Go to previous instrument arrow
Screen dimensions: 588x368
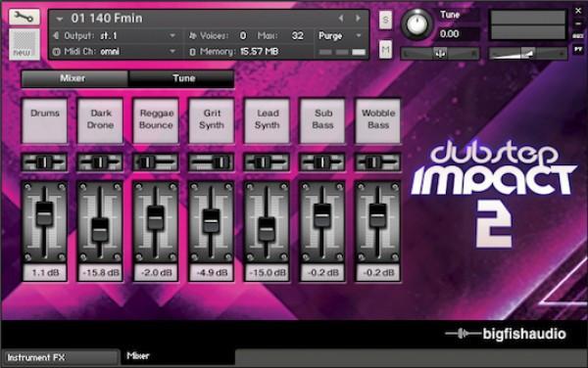click(341, 18)
